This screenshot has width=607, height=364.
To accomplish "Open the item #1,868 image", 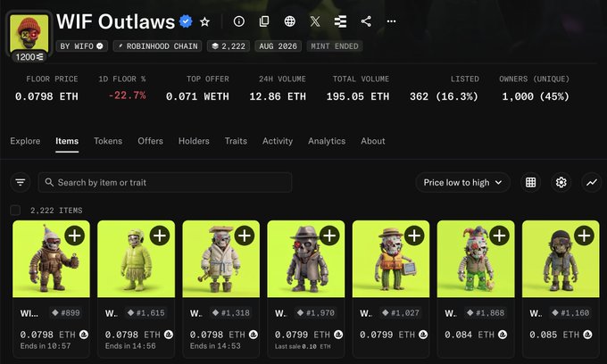I will (x=476, y=259).
